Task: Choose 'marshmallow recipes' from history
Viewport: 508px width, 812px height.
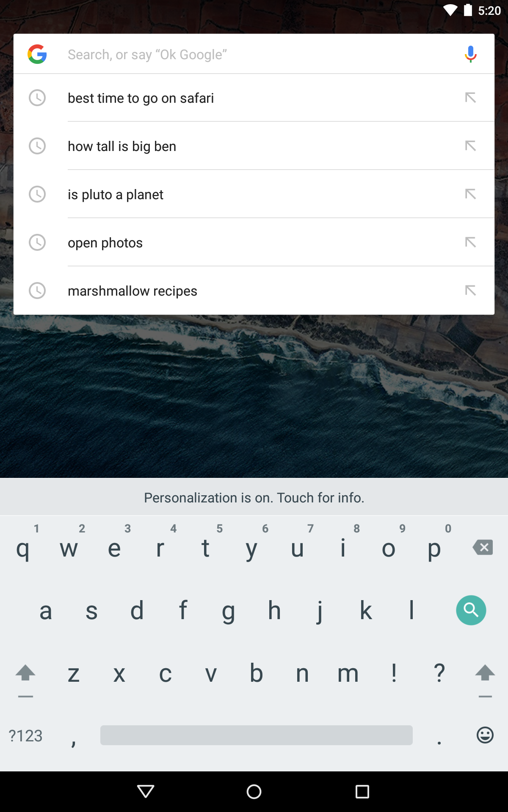Action: [x=254, y=291]
